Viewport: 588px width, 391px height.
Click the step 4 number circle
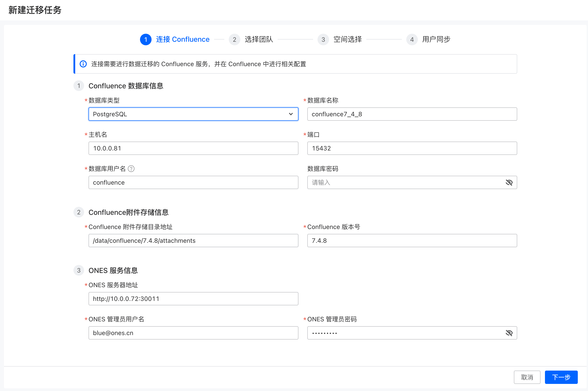pyautogui.click(x=412, y=39)
